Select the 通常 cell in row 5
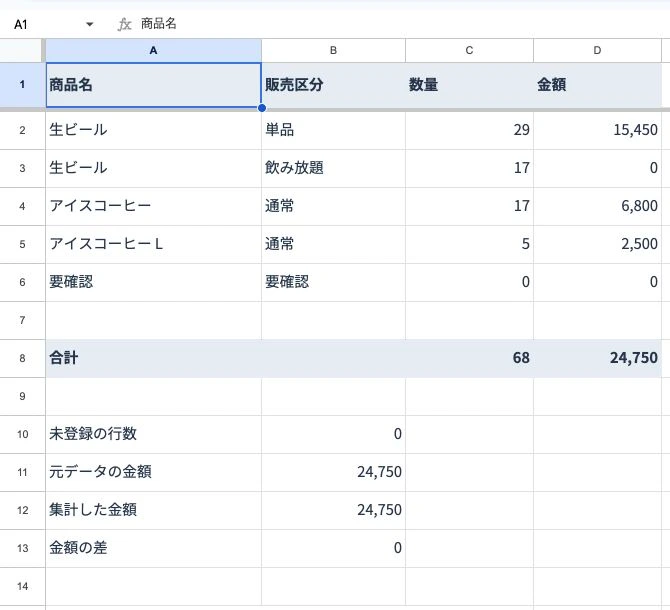The width and height of the screenshot is (670, 610). pyautogui.click(x=333, y=244)
